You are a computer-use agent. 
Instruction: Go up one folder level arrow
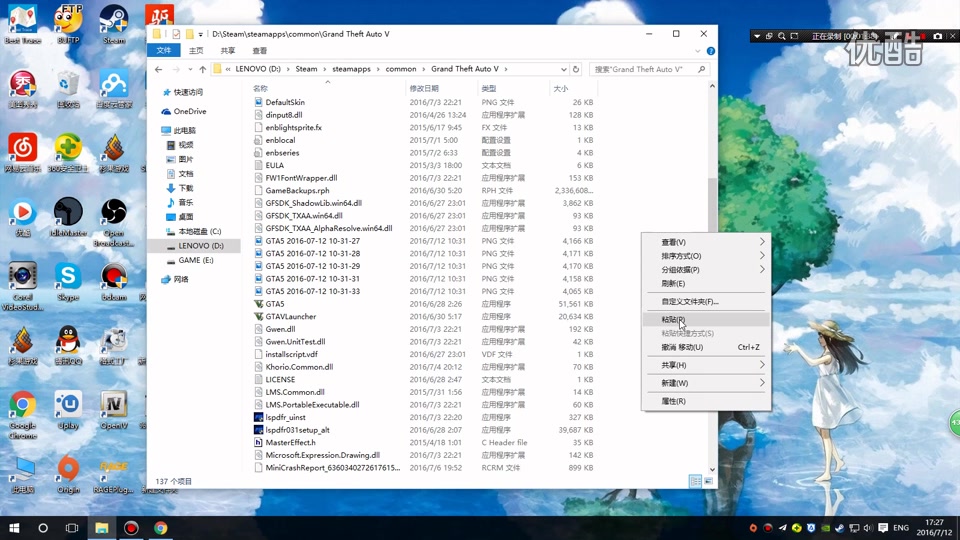[203, 69]
